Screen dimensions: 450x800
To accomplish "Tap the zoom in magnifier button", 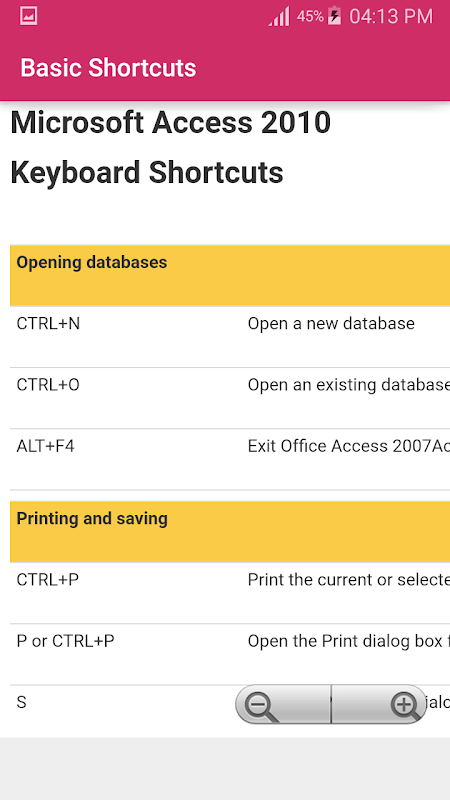I will click(379, 704).
